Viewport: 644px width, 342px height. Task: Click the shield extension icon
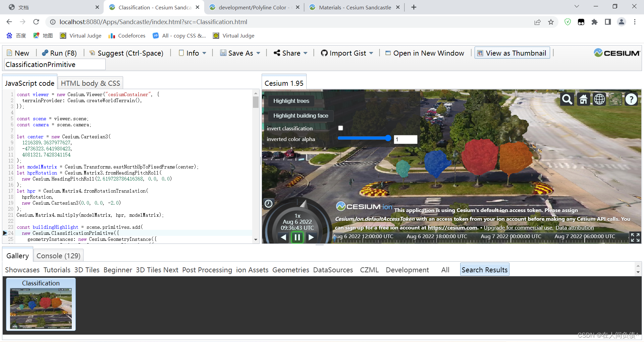tap(568, 22)
